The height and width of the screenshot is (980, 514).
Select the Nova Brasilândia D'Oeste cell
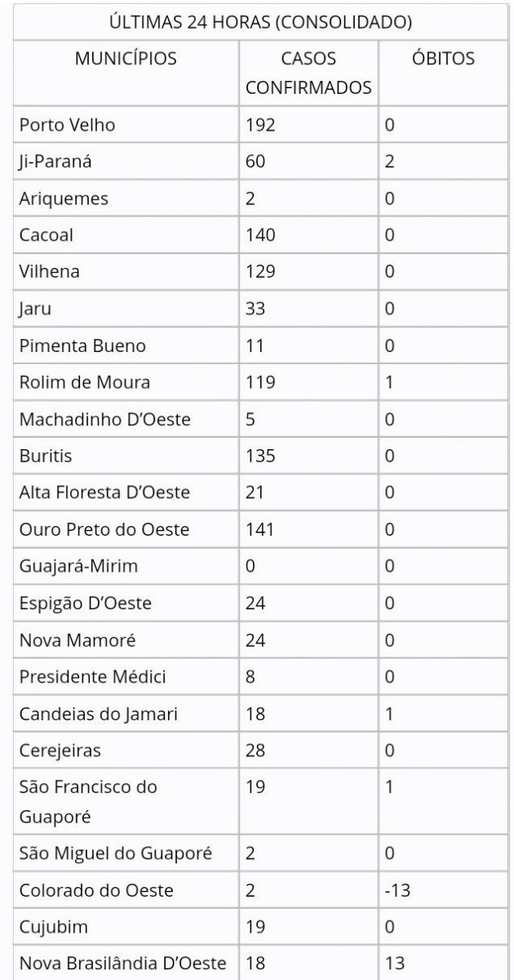pos(123,964)
